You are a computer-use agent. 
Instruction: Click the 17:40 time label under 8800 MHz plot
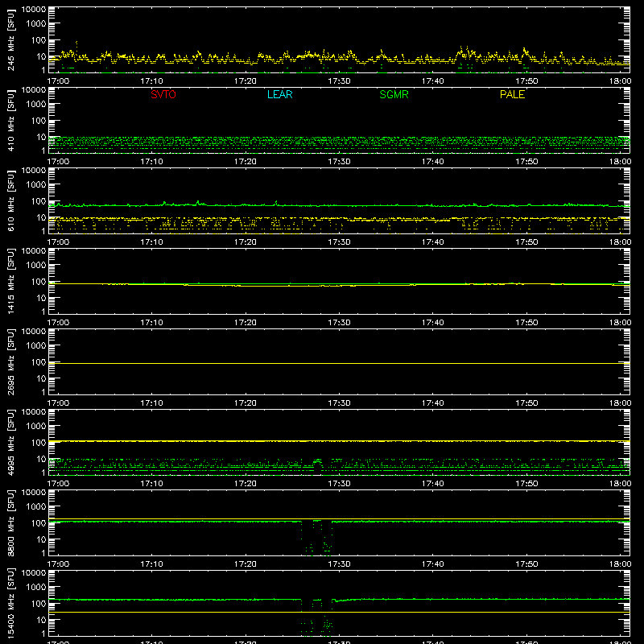coord(433,564)
